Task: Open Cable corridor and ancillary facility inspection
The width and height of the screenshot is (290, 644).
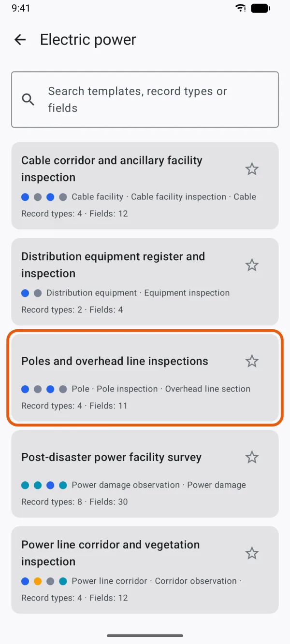Action: 145,185
